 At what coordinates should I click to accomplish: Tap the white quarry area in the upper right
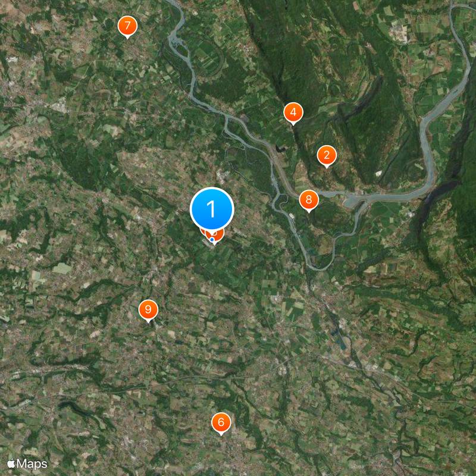coord(398,32)
